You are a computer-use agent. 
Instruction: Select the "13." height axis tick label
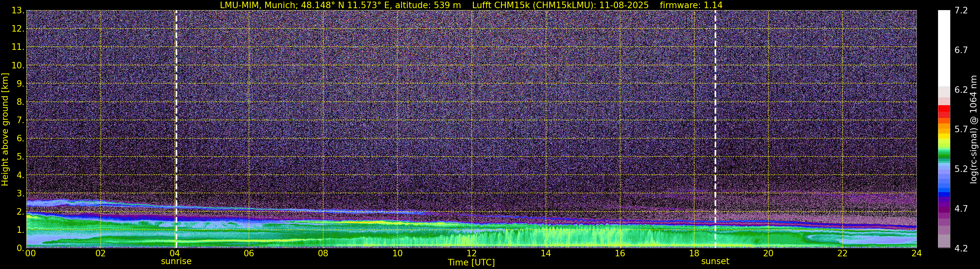tap(18, 11)
